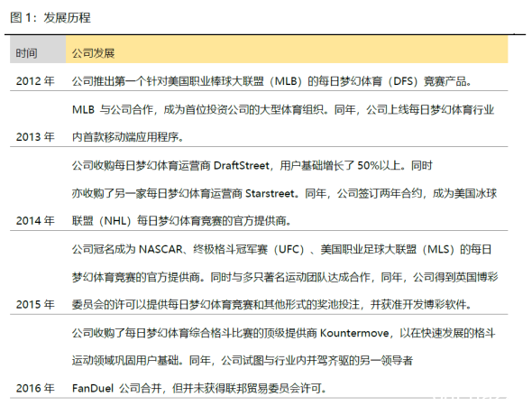The image size is (532, 406).
Task: Click the 2014 年 row label
Action: pyautogui.click(x=35, y=221)
